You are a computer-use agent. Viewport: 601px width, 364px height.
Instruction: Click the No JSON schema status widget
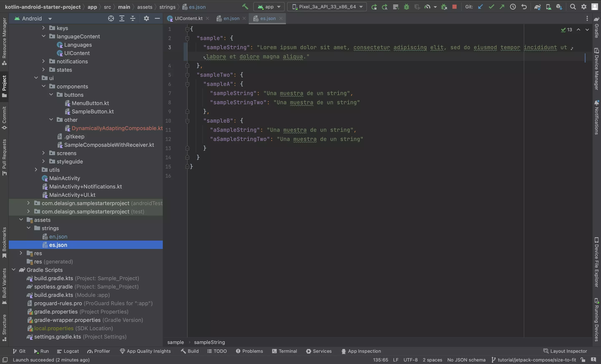point(466,360)
